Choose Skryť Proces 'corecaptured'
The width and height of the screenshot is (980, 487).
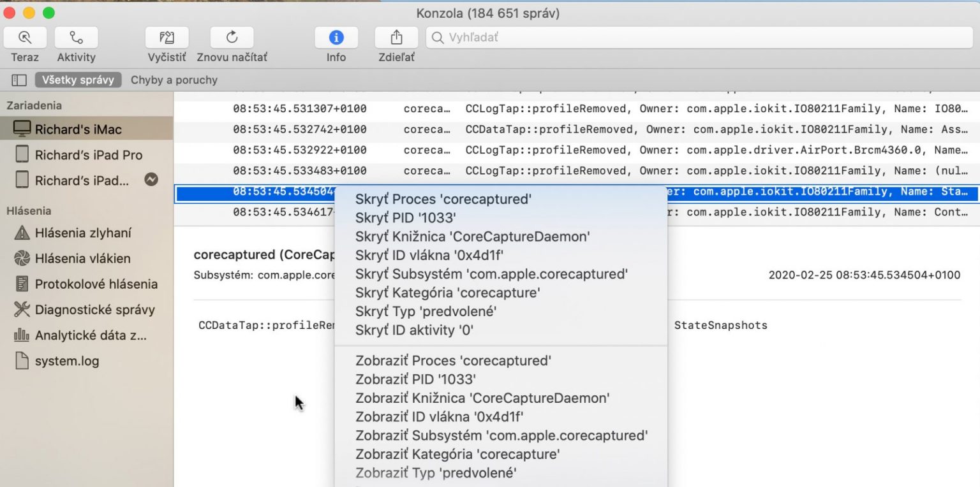pyautogui.click(x=501, y=200)
